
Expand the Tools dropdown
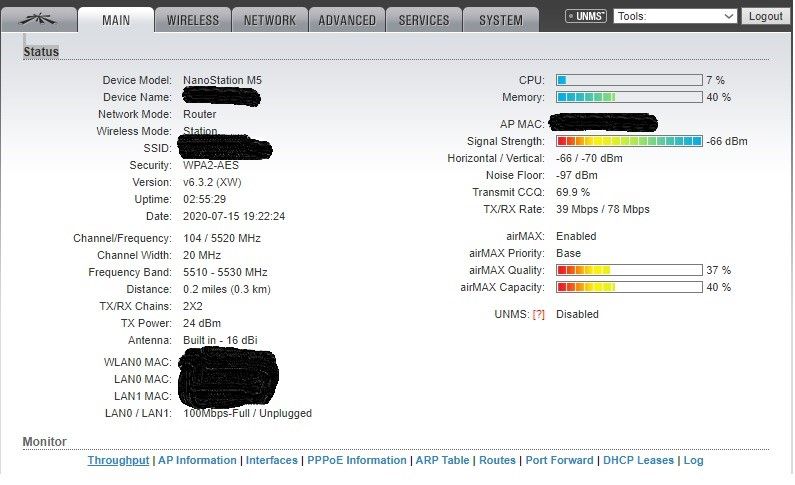coord(675,16)
